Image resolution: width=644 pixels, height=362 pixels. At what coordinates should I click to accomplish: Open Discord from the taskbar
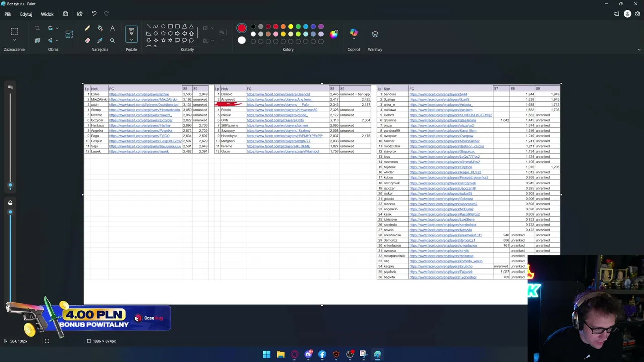point(308,354)
